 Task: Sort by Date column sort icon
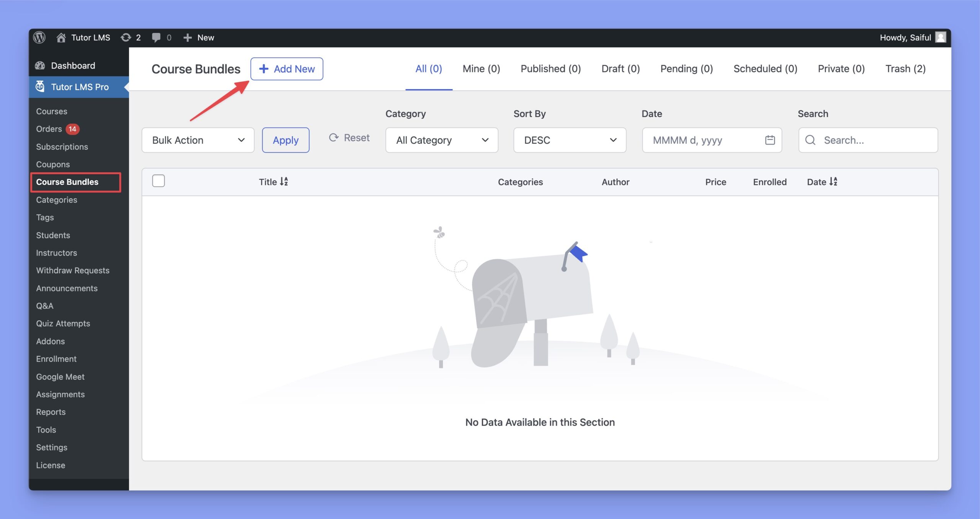tap(833, 181)
